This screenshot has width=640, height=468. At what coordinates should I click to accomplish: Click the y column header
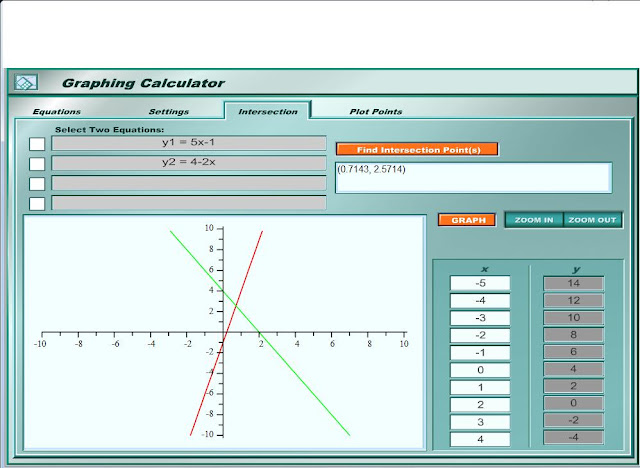tap(576, 269)
